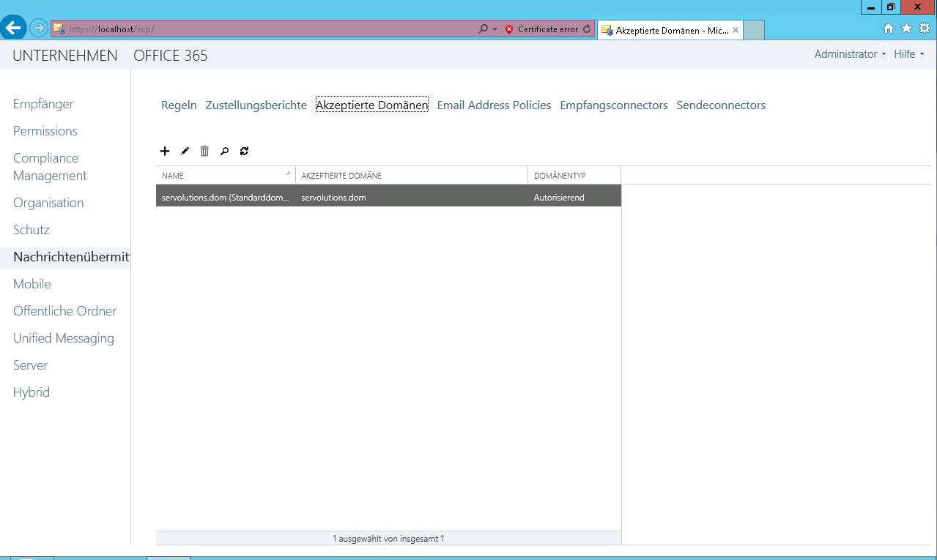Click the browser back arrow button
The width and height of the screenshot is (937, 560).
click(x=13, y=28)
